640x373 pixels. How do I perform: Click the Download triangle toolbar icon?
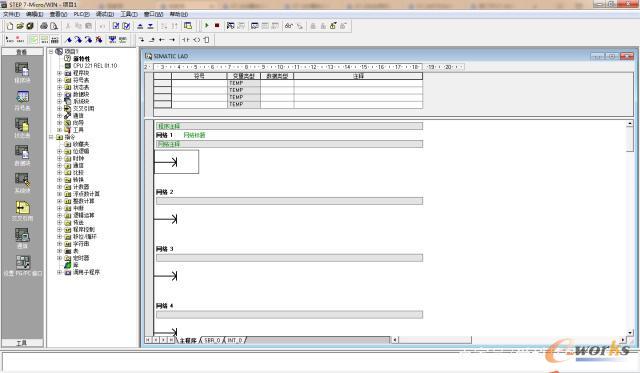click(150, 26)
